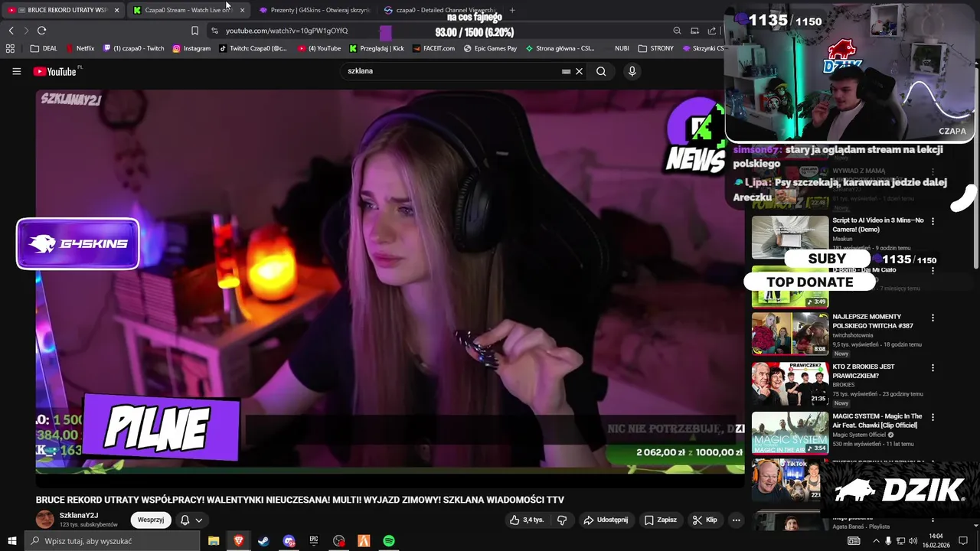The height and width of the screenshot is (551, 980).
Task: Open Steam from taskbar
Action: [263, 541]
